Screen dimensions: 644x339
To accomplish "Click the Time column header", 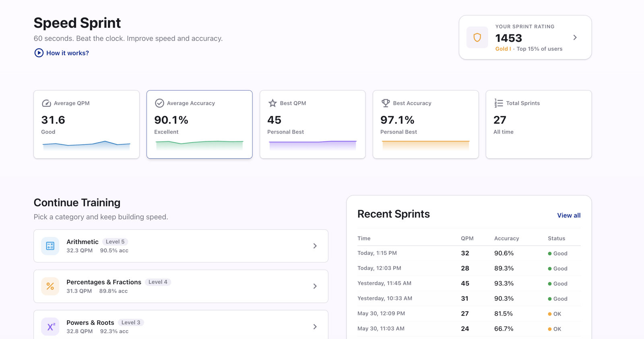I will 364,238.
